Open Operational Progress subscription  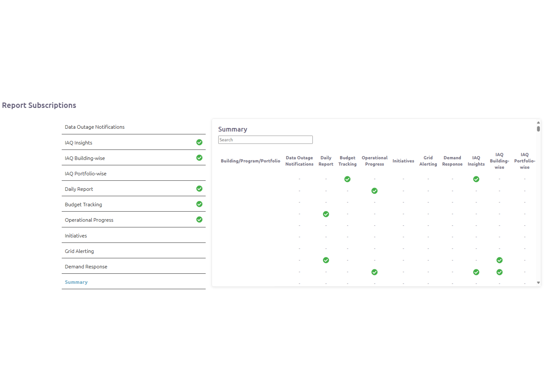tap(134, 220)
